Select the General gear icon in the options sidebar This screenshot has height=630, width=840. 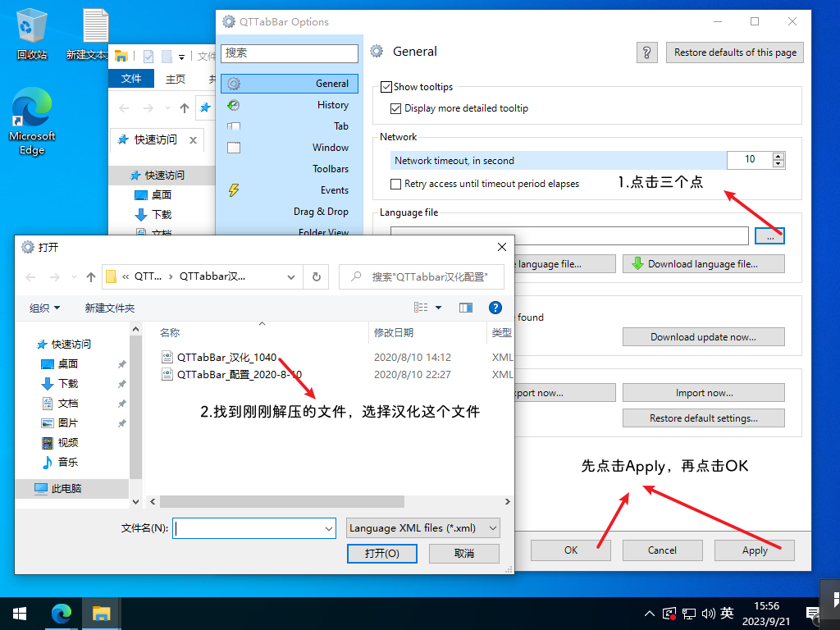(x=234, y=84)
